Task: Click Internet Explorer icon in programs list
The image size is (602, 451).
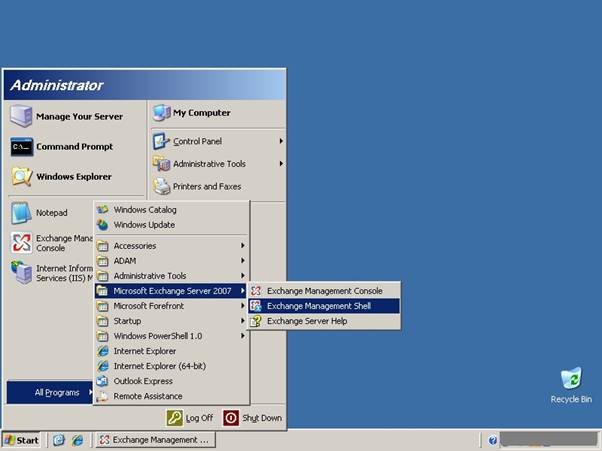Action: [x=103, y=351]
